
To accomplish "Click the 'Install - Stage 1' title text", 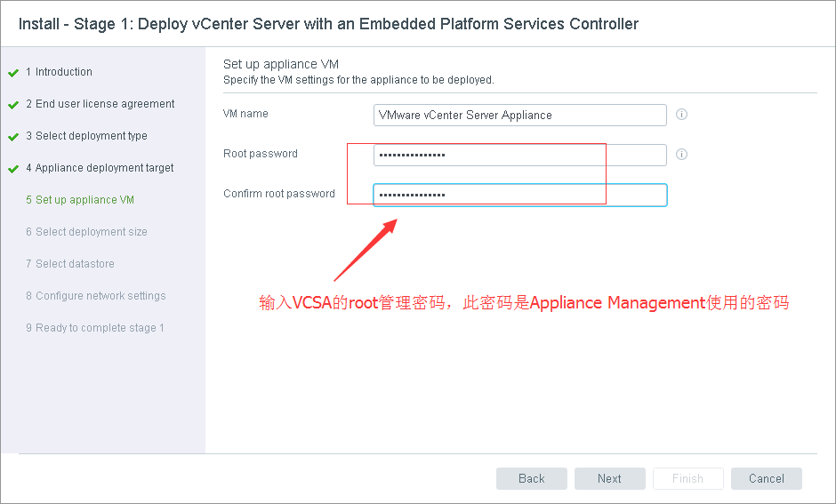I will 328,24.
